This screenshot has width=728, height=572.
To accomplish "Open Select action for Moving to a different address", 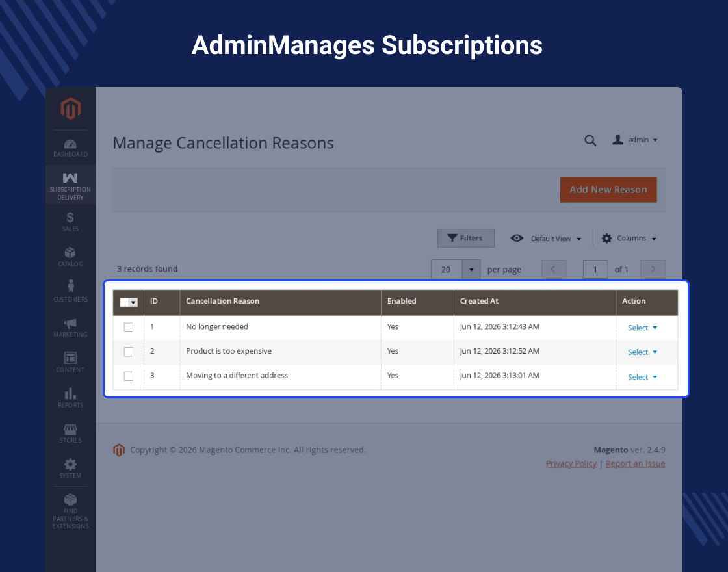I will tap(642, 377).
